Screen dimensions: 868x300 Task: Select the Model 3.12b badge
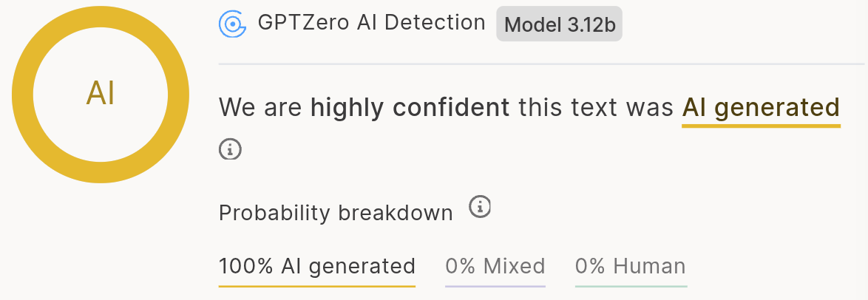point(559,25)
